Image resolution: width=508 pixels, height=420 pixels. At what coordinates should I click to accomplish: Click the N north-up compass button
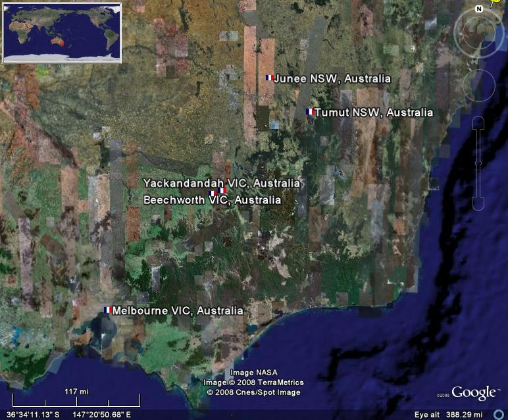pyautogui.click(x=478, y=9)
